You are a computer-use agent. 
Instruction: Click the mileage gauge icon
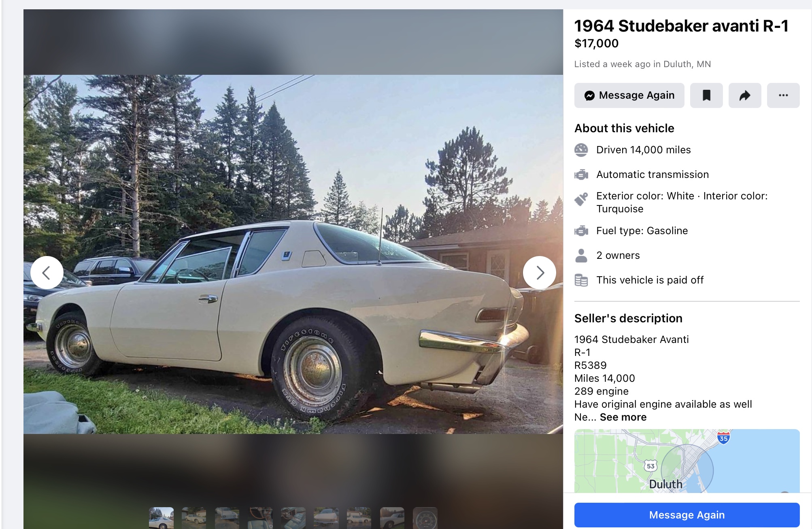point(581,150)
